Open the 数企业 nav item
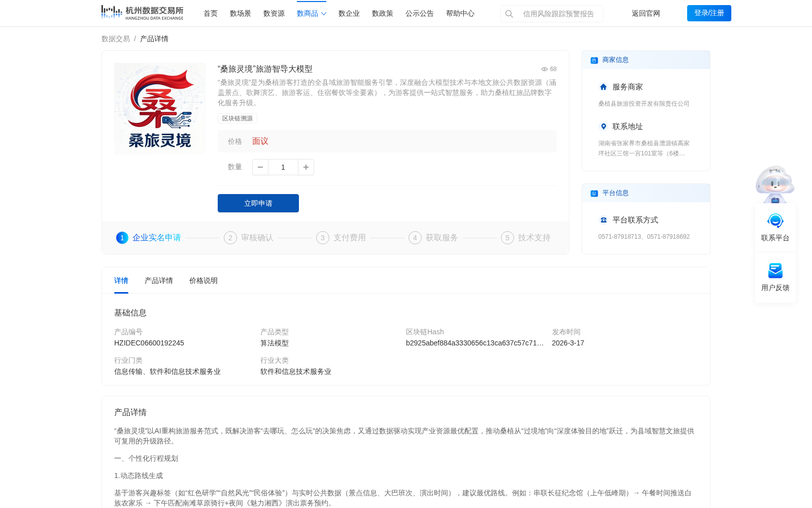The height and width of the screenshot is (508, 812). [x=349, y=13]
